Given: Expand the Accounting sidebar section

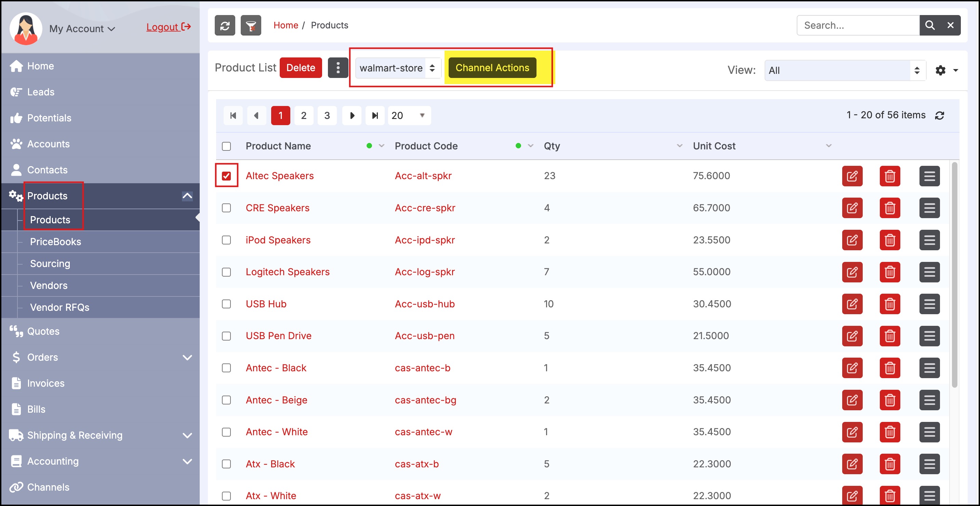Looking at the screenshot, I should (x=187, y=462).
